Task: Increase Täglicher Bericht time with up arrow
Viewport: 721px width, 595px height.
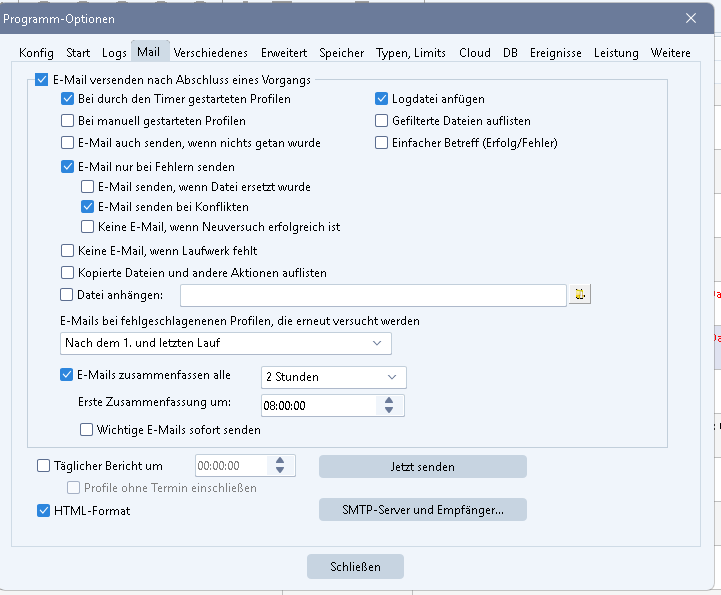Action: pyautogui.click(x=280, y=460)
